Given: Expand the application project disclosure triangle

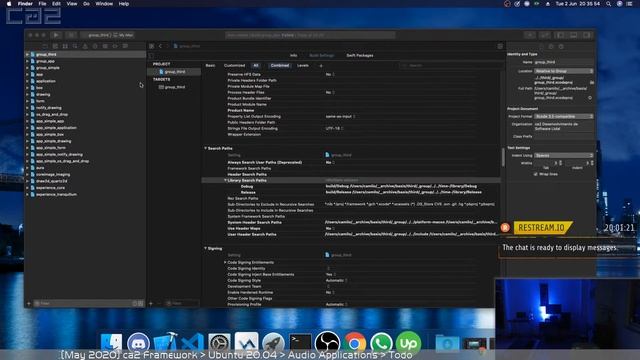Looking at the screenshot, I should (x=27, y=81).
